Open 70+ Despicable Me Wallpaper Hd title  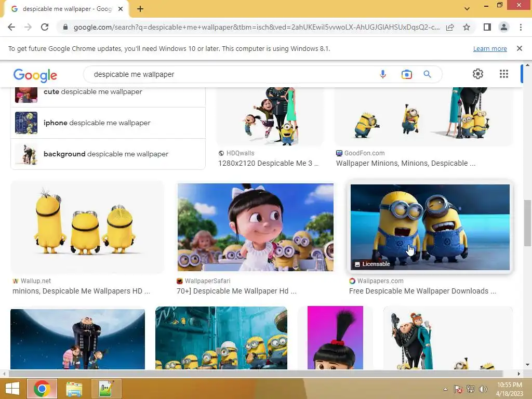tap(236, 291)
